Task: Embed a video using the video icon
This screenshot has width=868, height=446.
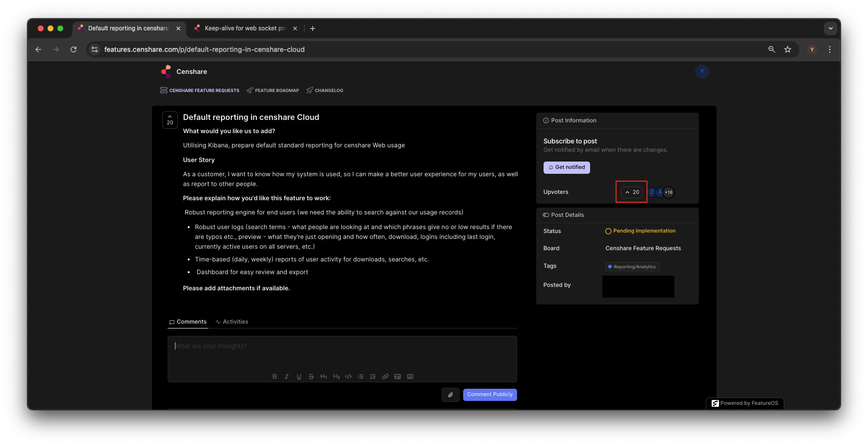Action: coord(410,376)
